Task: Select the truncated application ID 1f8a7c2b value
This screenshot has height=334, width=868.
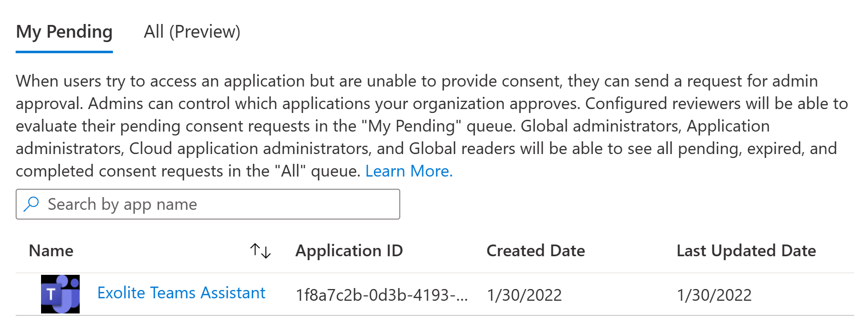Action: (x=376, y=295)
